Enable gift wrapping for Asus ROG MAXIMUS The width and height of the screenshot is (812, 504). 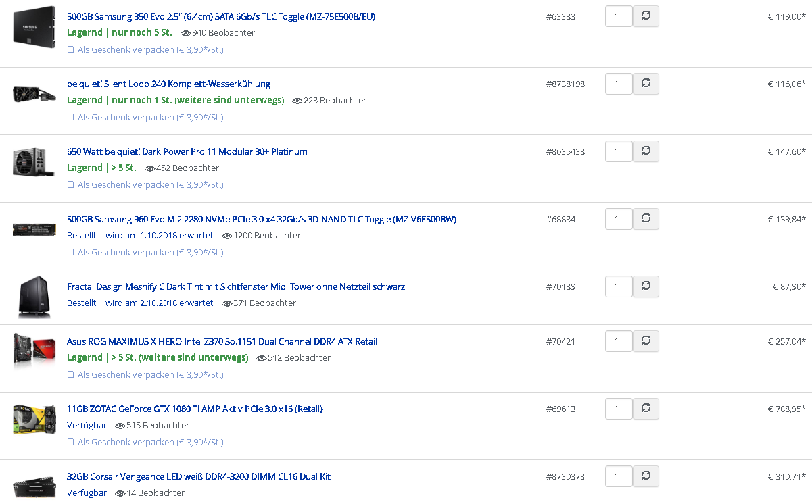[70, 374]
